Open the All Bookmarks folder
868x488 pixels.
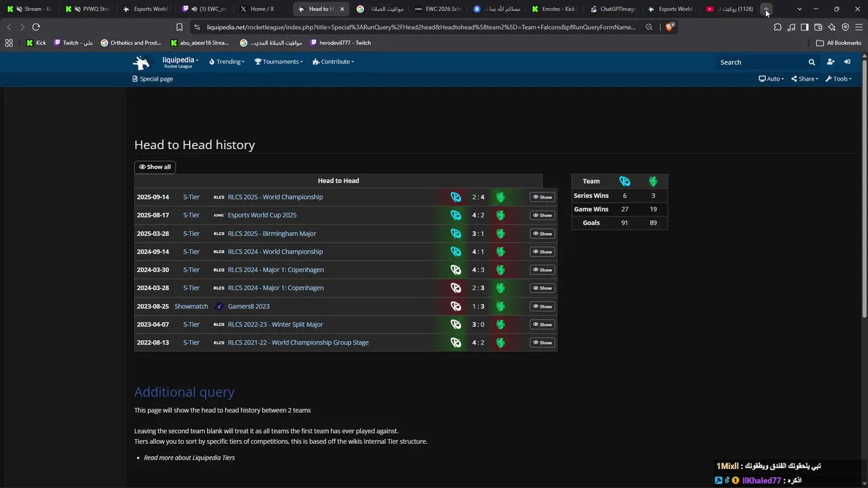pos(839,43)
